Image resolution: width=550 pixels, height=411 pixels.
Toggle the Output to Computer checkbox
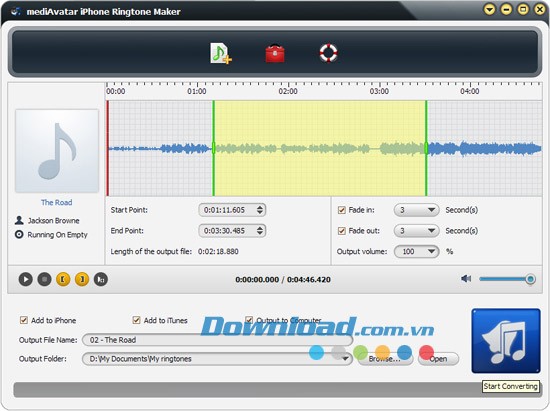click(x=249, y=320)
